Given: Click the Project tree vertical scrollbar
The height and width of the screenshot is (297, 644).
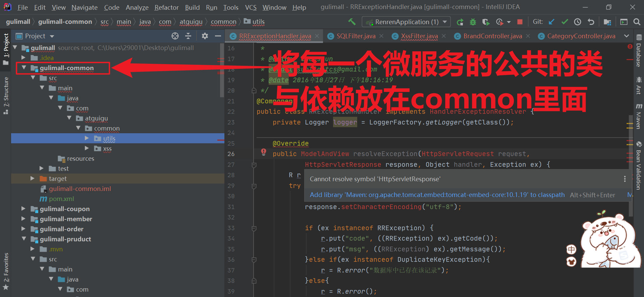Looking at the screenshot, I should [x=222, y=70].
